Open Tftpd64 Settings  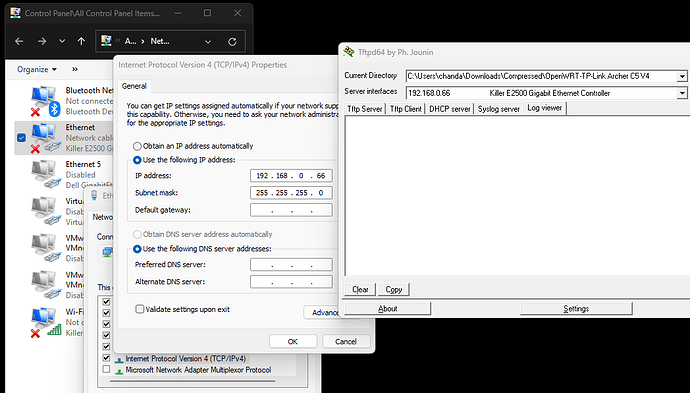tap(576, 309)
